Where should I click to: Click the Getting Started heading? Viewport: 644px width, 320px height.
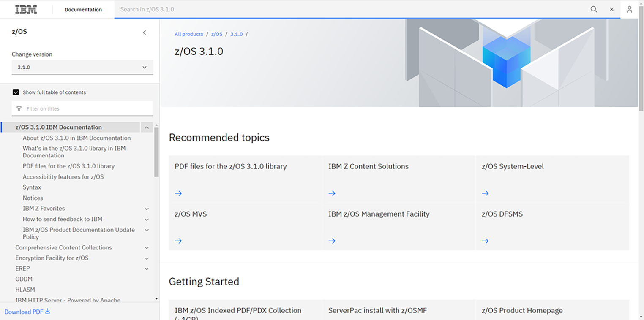(204, 282)
